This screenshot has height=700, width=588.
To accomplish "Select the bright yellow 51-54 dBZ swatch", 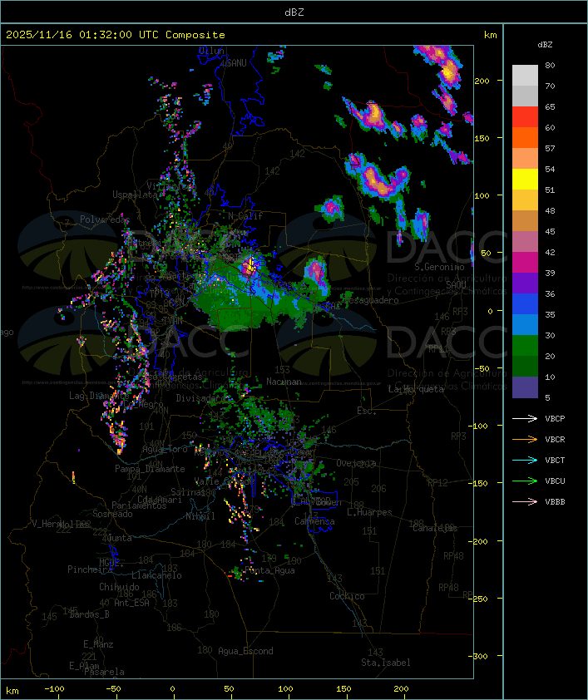I will [525, 180].
